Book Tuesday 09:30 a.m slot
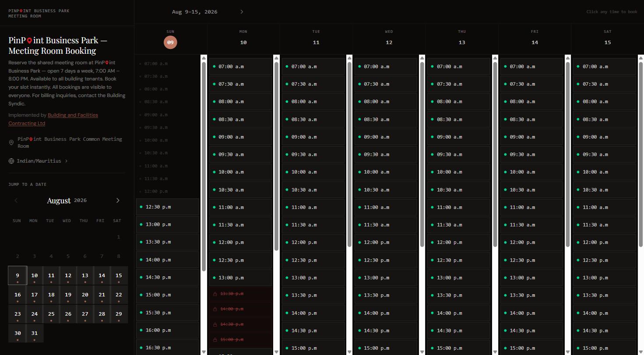The width and height of the screenshot is (644, 355). [313, 154]
